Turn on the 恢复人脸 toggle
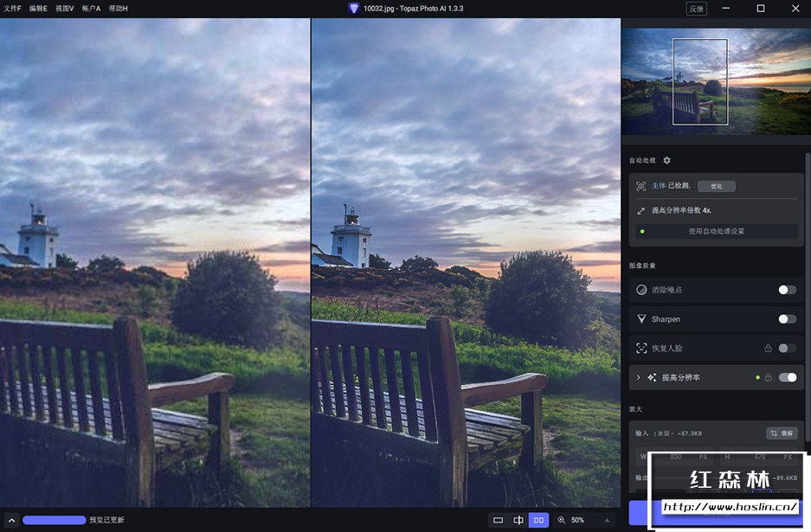 point(788,348)
